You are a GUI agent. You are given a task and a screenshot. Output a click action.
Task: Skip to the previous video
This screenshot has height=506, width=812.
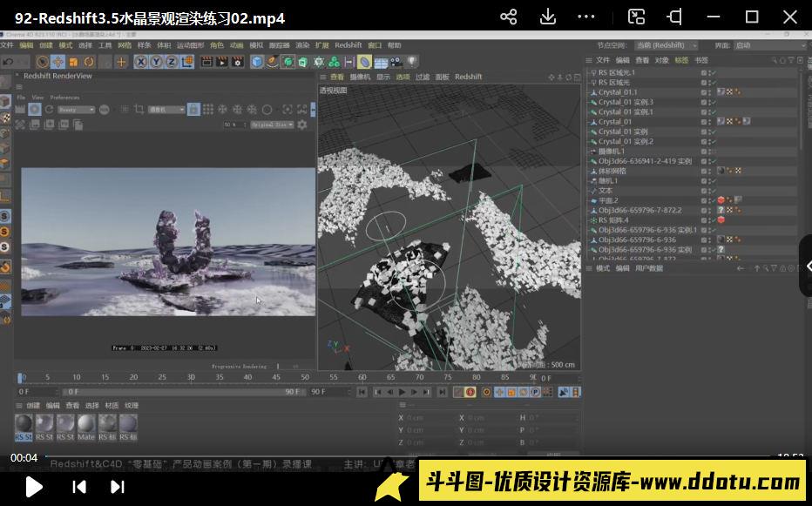point(79,487)
